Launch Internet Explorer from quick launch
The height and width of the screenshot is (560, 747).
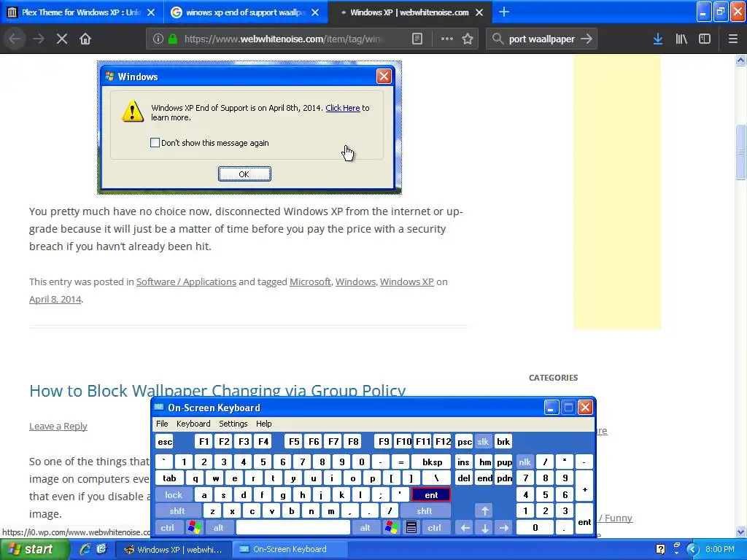tap(85, 550)
